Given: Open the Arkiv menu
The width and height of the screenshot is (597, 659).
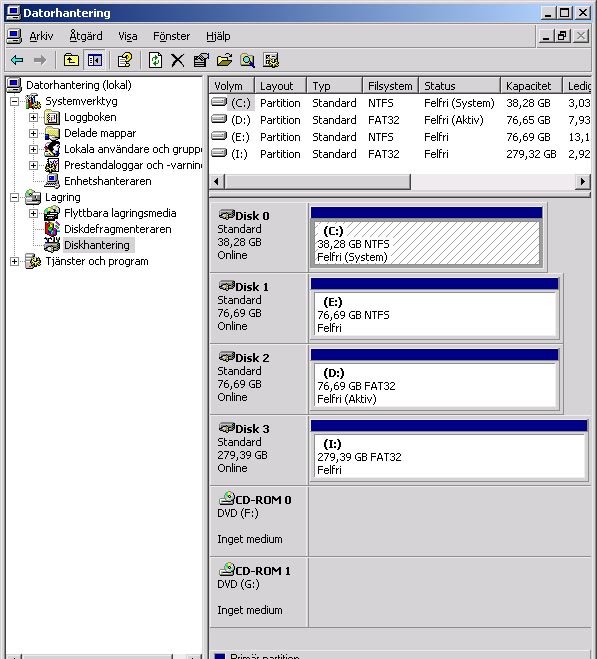Looking at the screenshot, I should (x=41, y=37).
